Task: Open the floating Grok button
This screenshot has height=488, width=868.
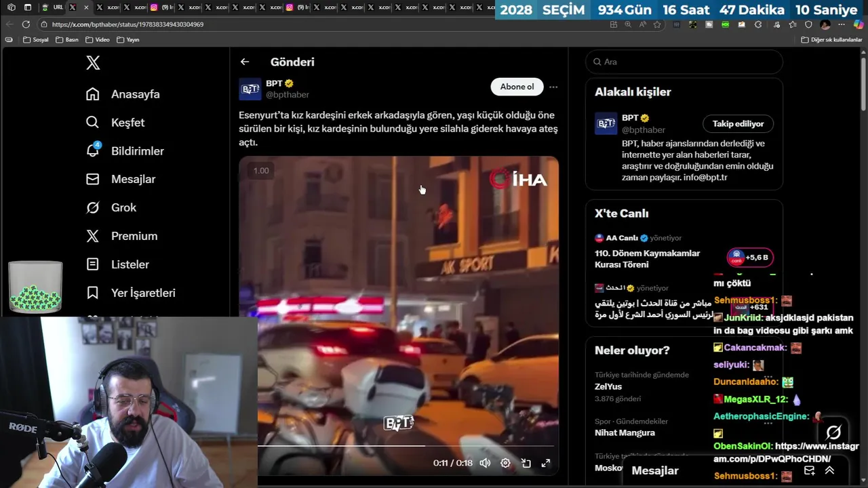Action: click(833, 432)
